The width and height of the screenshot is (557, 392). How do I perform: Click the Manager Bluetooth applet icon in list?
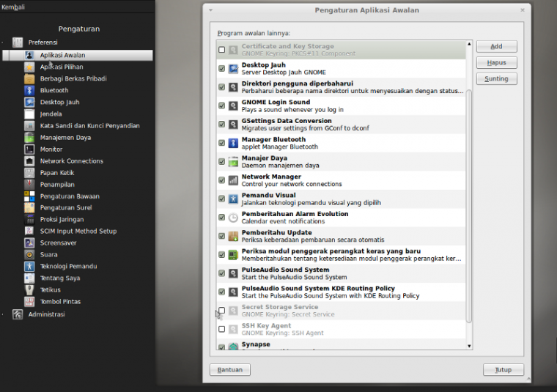(233, 143)
